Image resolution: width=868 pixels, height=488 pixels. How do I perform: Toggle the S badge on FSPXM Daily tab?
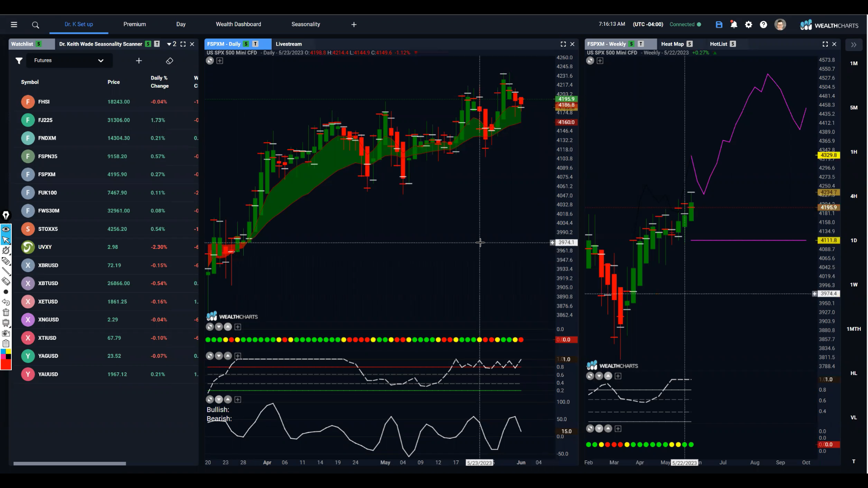[246, 44]
